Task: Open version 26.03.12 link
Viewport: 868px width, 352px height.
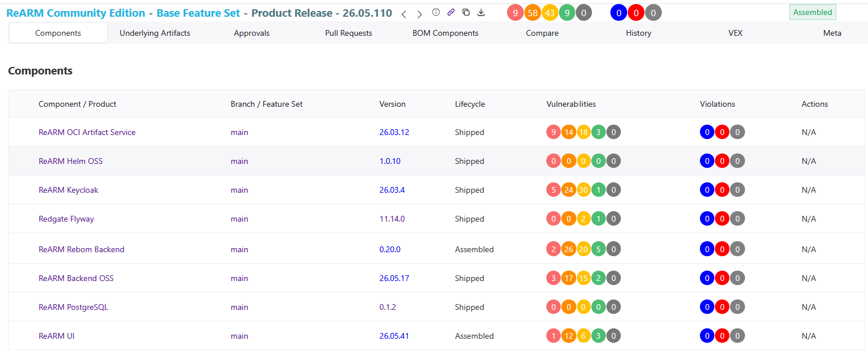Action: click(x=394, y=132)
